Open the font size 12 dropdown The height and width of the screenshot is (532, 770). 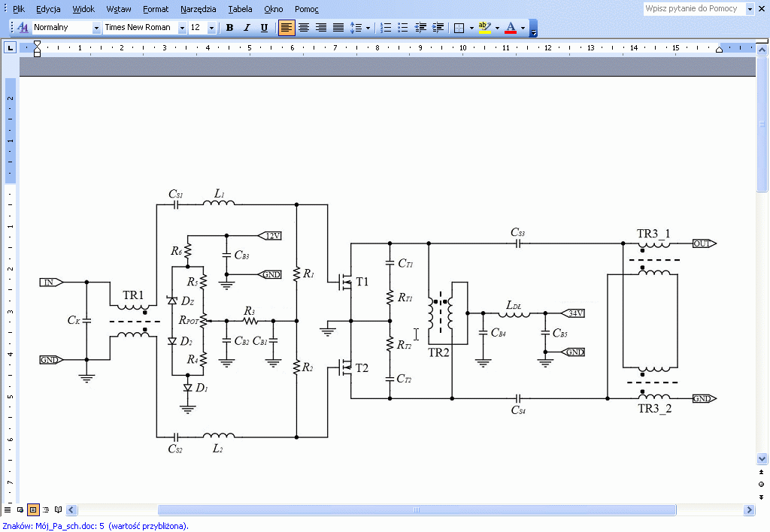(211, 28)
